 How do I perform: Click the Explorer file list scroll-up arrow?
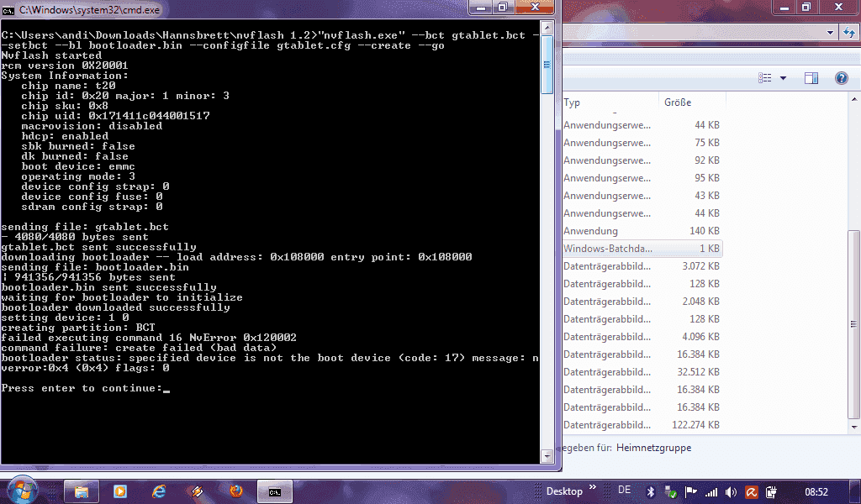[x=854, y=99]
